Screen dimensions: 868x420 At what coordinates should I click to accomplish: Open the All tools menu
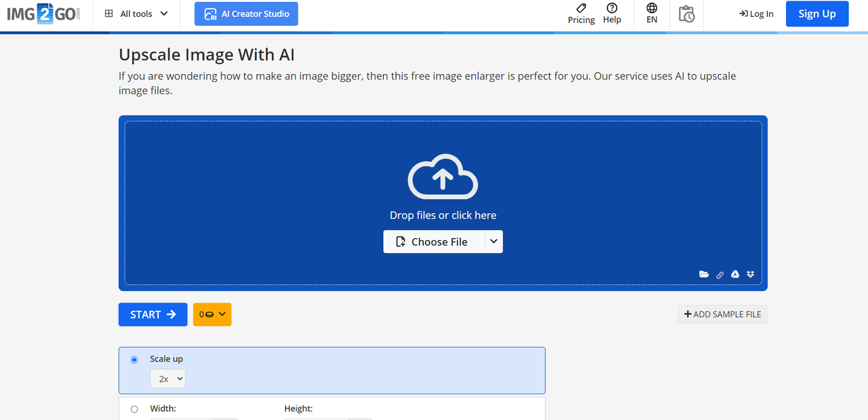pyautogui.click(x=136, y=14)
